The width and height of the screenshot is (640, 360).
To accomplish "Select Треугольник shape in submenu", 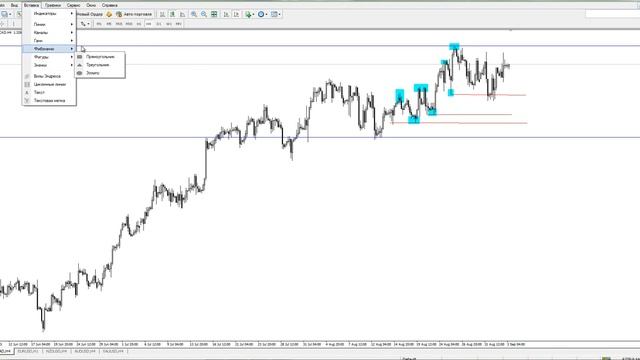I will pos(100,65).
